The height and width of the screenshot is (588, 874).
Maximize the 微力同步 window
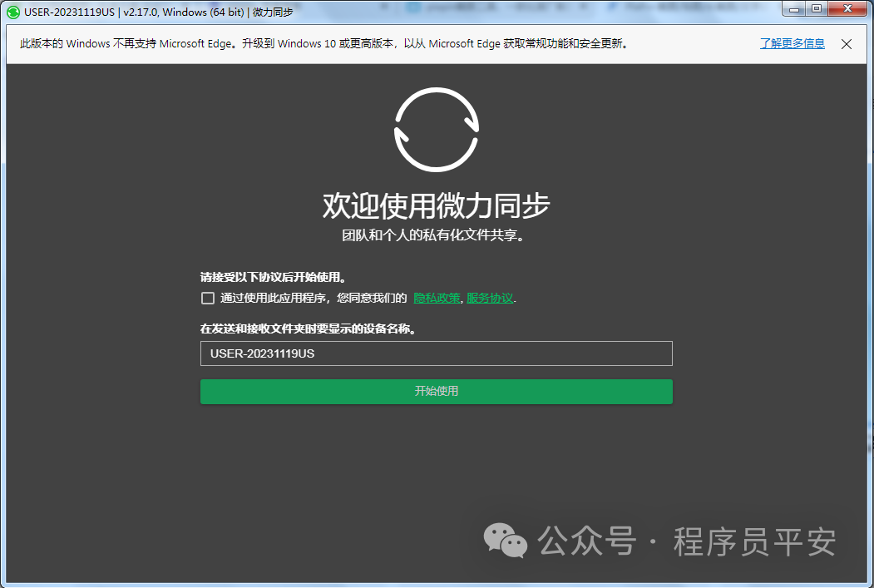pos(817,9)
